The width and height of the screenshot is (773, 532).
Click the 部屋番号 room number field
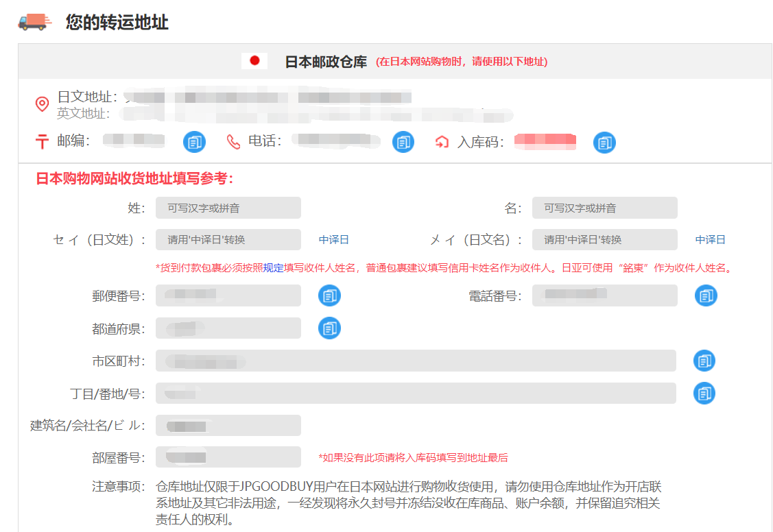[228, 457]
